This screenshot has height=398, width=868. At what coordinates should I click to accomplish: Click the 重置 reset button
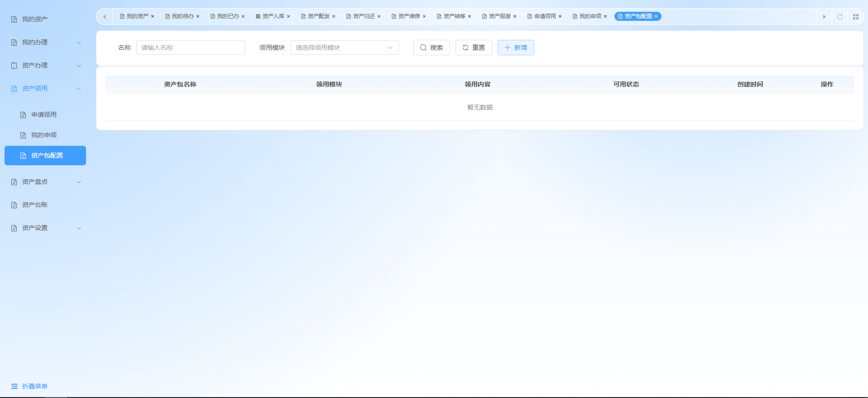click(474, 48)
